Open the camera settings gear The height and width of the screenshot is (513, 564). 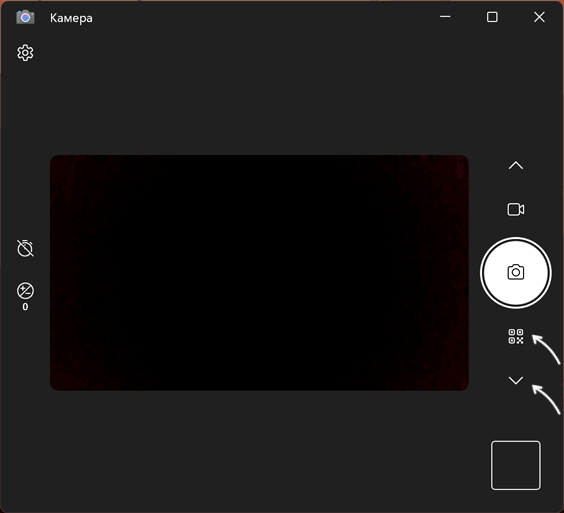[x=25, y=53]
